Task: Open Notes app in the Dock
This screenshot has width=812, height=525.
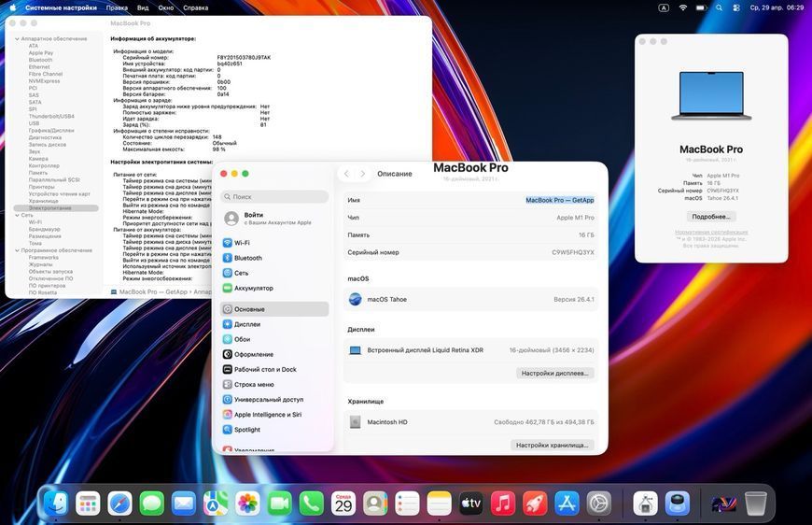Action: (440, 503)
